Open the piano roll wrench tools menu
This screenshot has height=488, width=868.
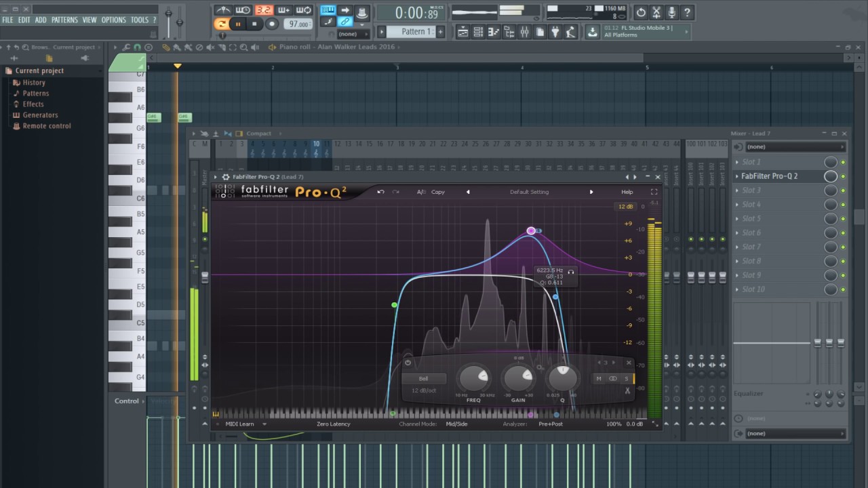[126, 47]
